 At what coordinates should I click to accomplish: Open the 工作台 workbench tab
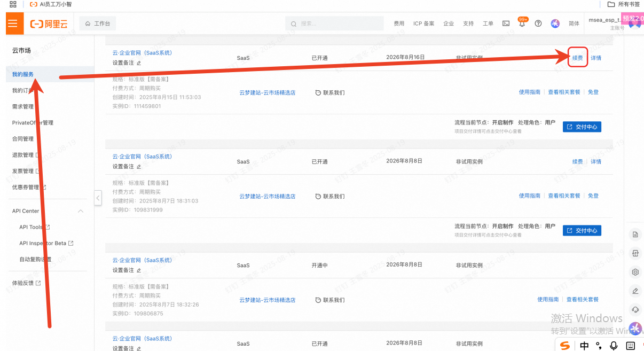point(98,24)
